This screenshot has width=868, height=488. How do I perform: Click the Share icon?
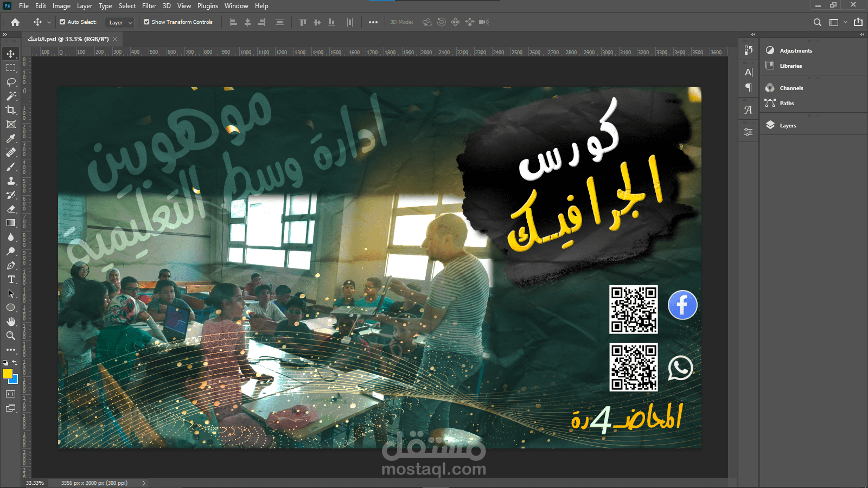coord(858,22)
